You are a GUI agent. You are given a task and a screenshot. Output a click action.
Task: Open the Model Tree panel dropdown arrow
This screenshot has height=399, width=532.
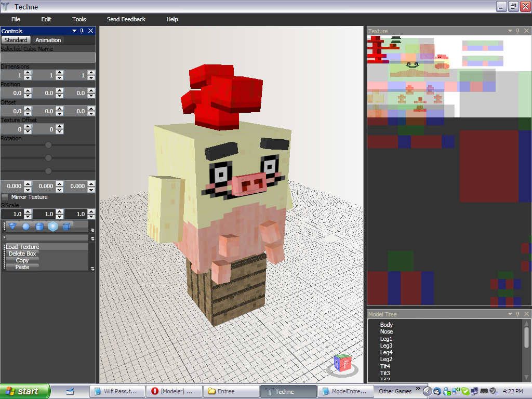[x=510, y=314]
